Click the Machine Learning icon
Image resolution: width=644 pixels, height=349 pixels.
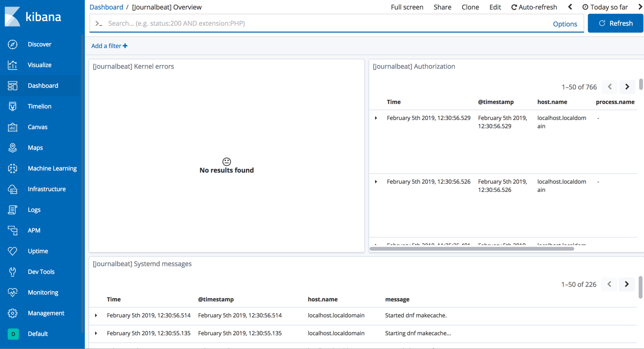[13, 168]
